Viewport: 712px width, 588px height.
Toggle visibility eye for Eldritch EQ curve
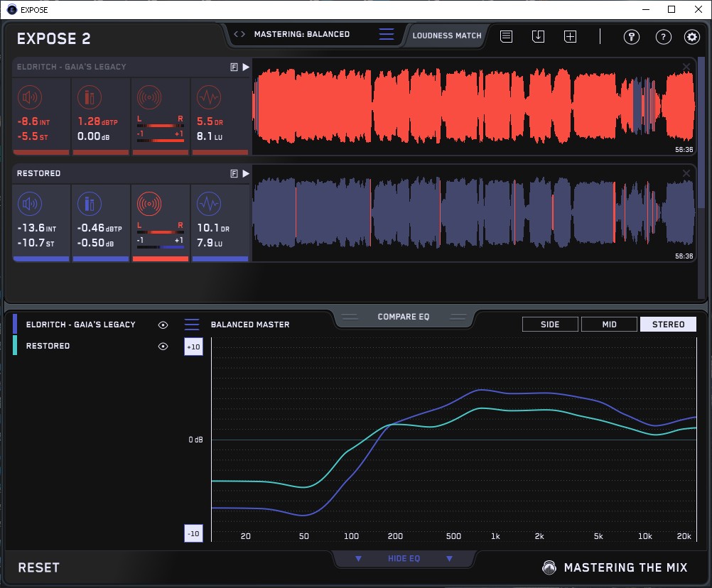[x=163, y=325]
